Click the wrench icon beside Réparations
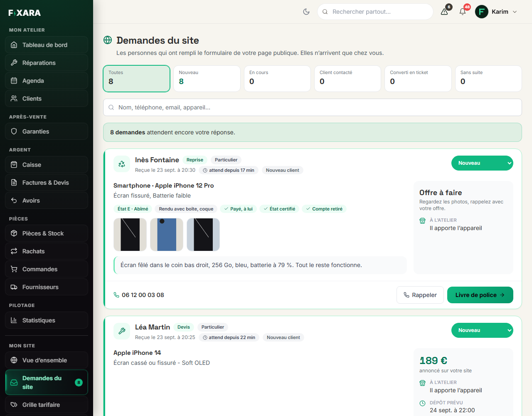 [x=14, y=63]
